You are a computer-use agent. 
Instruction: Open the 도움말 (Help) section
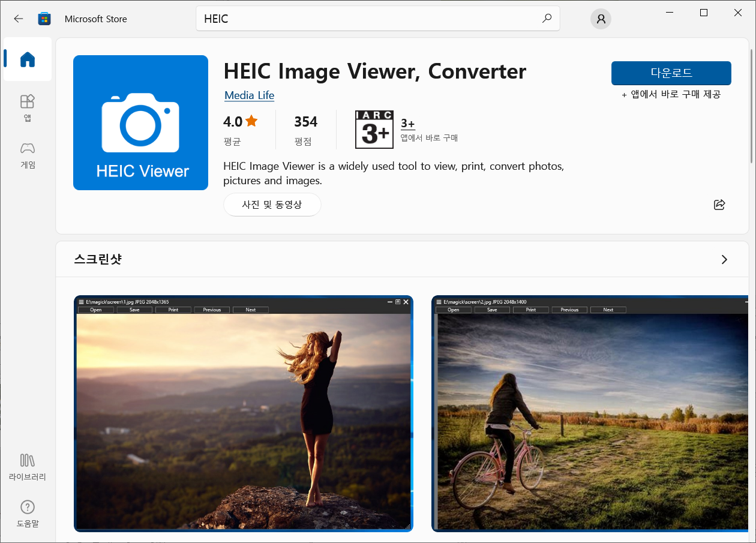pos(28,514)
